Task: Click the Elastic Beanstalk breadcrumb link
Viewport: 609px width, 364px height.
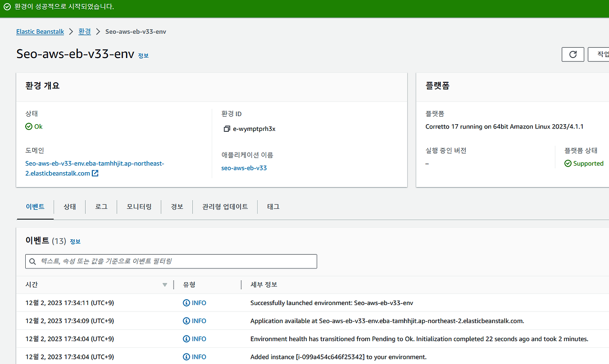Action: click(x=40, y=31)
